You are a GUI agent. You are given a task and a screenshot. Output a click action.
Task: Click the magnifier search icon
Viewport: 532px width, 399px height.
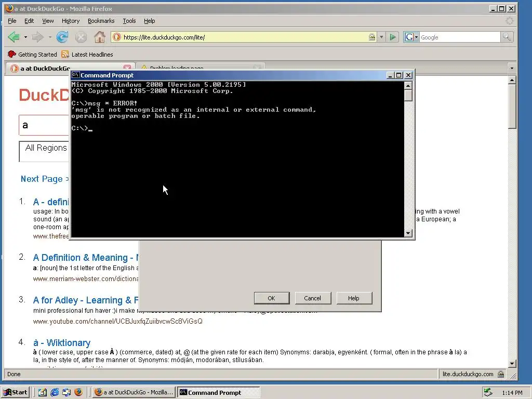[x=507, y=37]
